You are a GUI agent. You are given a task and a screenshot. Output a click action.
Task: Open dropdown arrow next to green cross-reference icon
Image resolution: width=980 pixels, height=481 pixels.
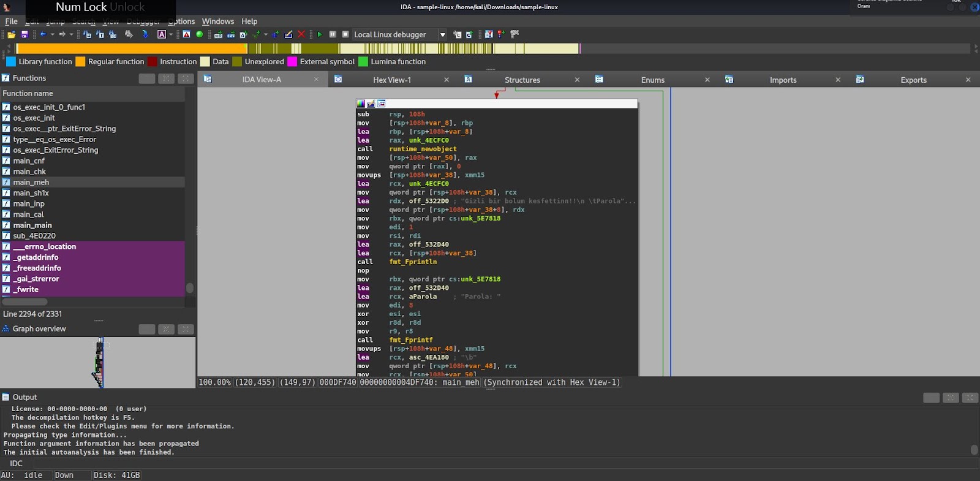click(x=266, y=34)
